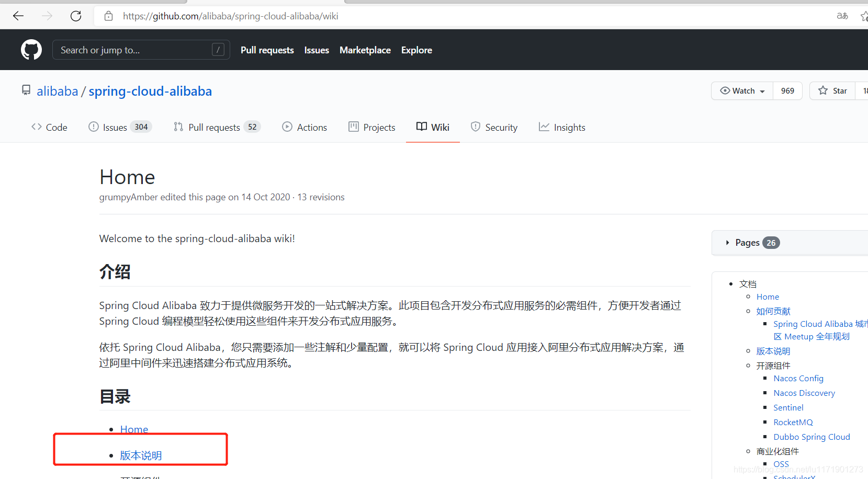This screenshot has width=868, height=479.
Task: Visit grumpyAmber's profile link
Action: pos(128,197)
